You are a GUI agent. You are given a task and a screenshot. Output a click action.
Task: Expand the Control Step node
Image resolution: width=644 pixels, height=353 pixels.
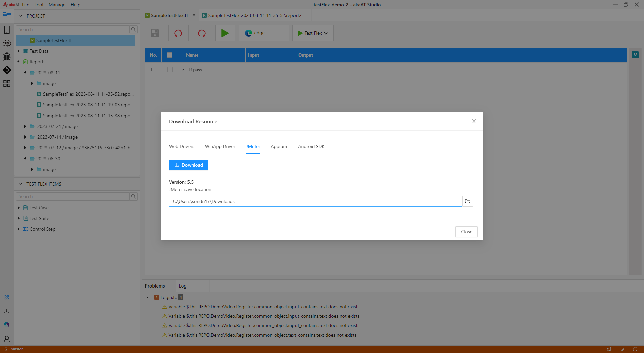tap(19, 229)
